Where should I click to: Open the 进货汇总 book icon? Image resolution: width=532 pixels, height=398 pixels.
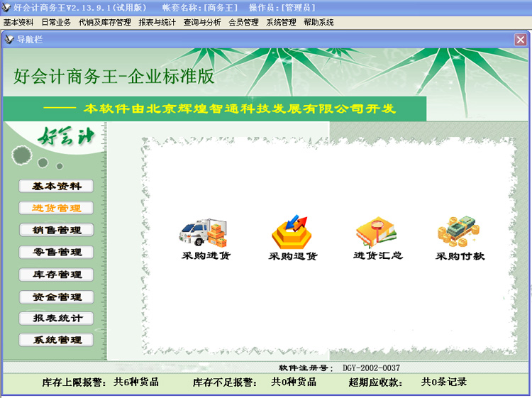(x=376, y=232)
